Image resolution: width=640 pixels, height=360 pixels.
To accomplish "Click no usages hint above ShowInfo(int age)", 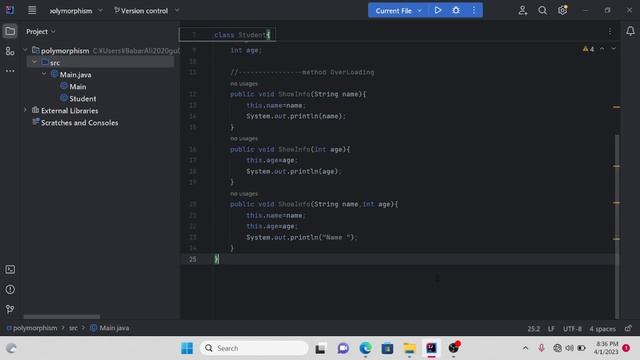I will click(x=244, y=139).
